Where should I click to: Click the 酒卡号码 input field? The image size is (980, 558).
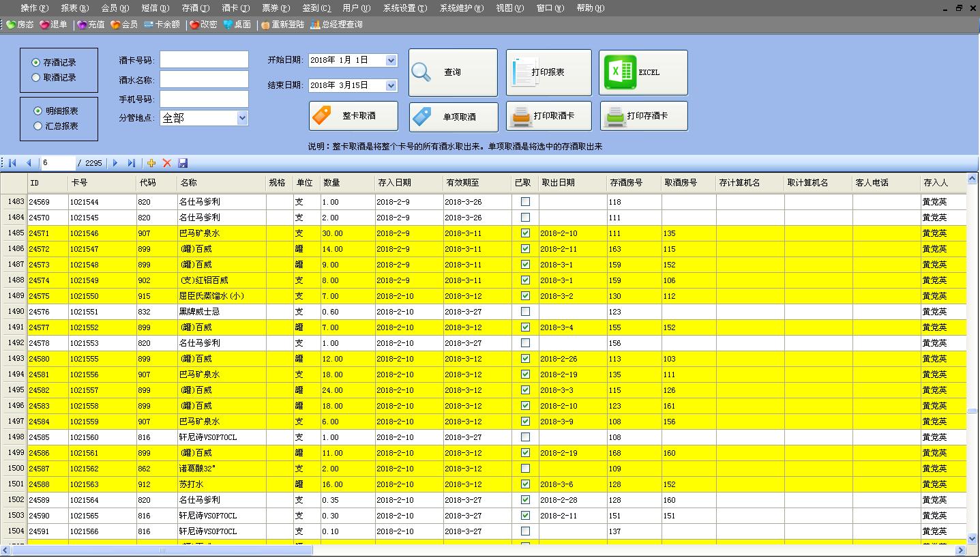[x=204, y=60]
